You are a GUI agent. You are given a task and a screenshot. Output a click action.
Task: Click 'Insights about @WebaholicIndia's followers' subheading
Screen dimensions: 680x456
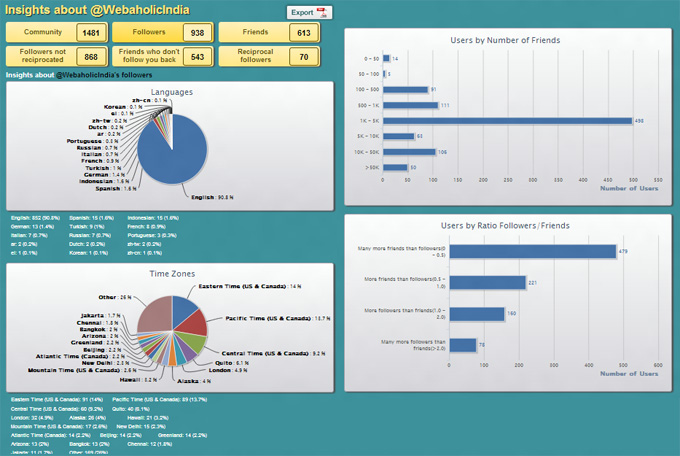coord(79,75)
